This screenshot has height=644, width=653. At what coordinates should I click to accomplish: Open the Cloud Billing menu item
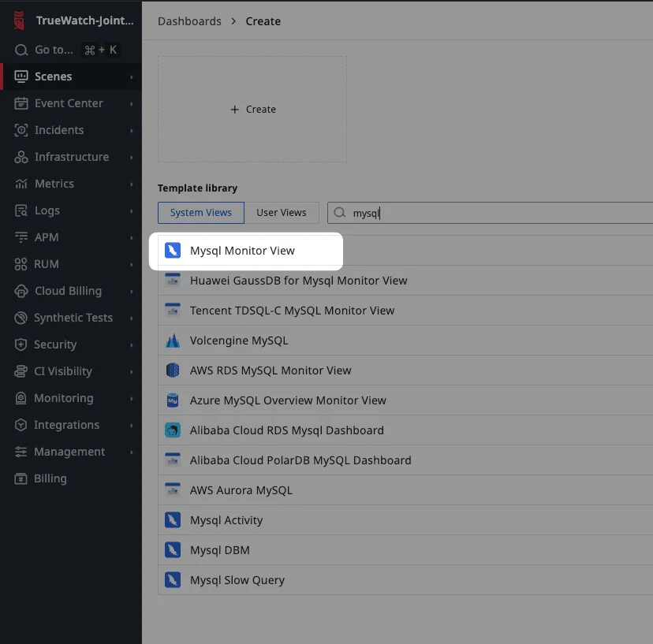71,291
